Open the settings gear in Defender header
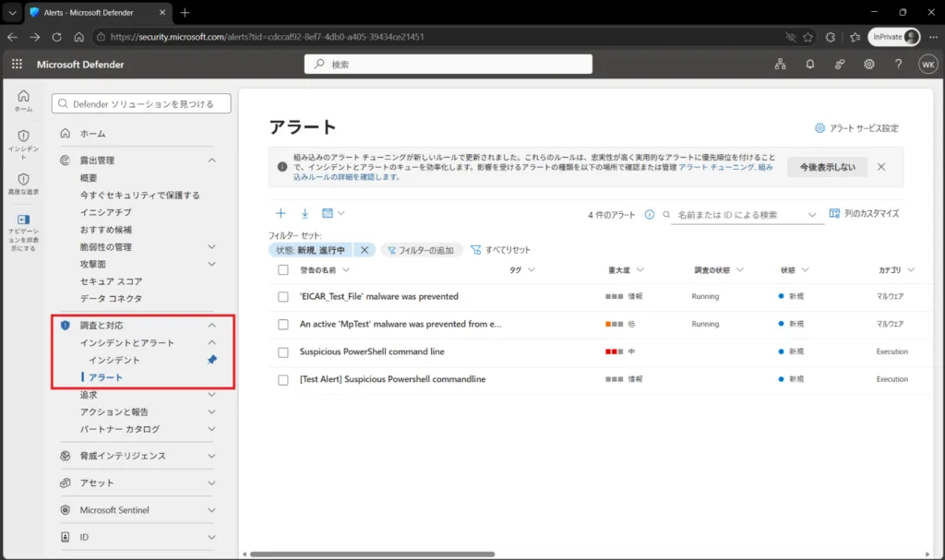 point(869,64)
